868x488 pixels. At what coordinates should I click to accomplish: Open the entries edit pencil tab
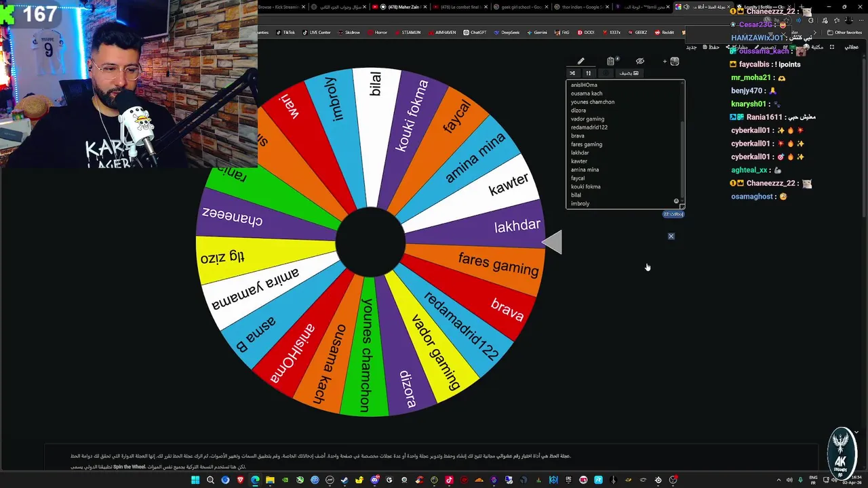(581, 61)
